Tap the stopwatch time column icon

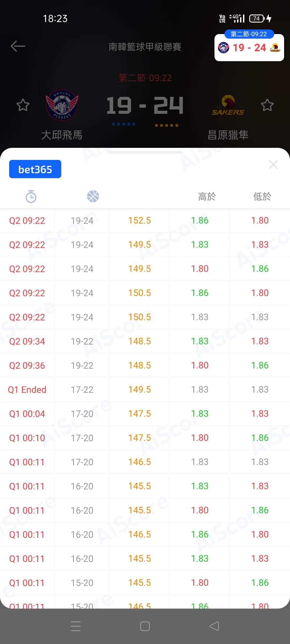31,196
